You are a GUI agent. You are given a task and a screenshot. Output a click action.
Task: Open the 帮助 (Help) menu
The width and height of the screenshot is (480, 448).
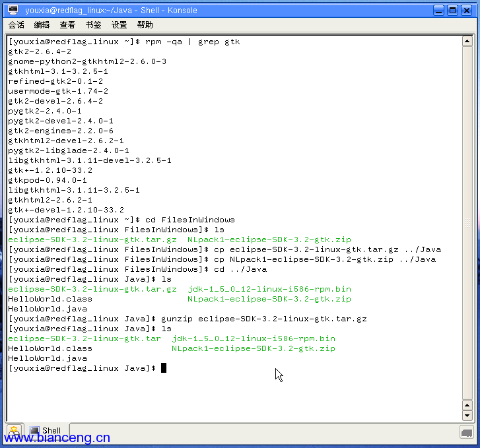[x=145, y=25]
